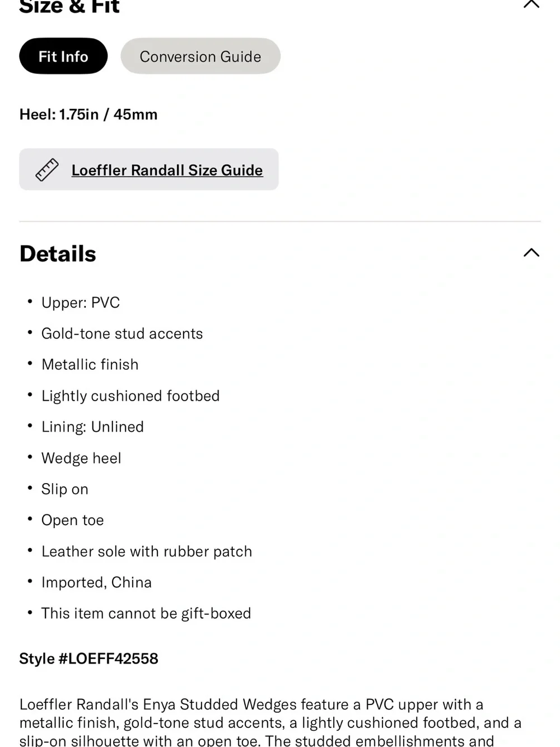Click the ruler icon beside Size Guide

tap(47, 170)
